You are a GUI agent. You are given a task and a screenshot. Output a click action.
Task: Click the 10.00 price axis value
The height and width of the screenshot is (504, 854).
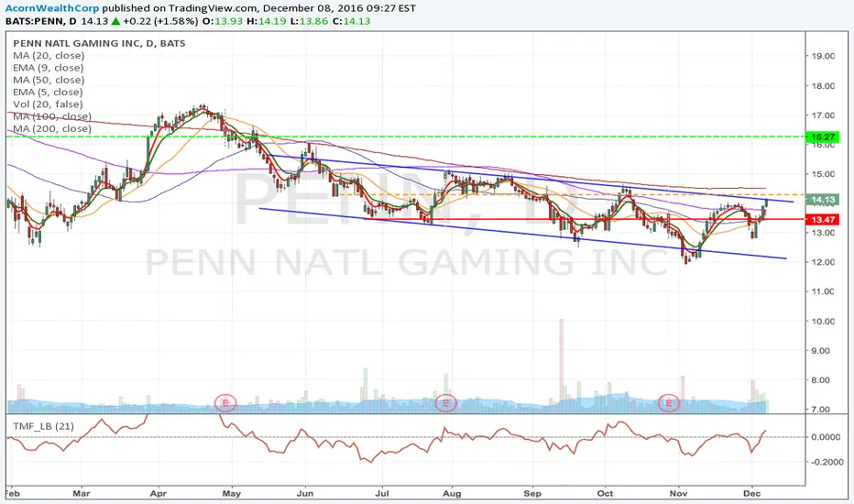(x=823, y=321)
